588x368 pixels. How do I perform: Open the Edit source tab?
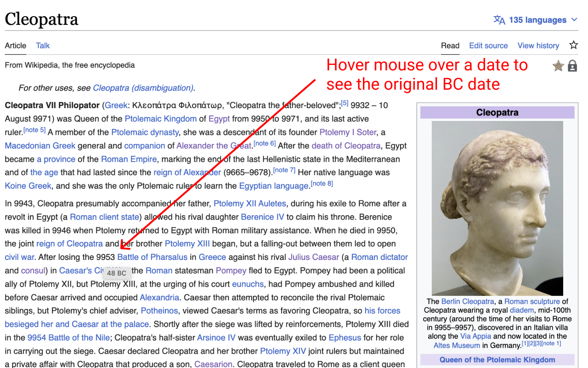488,46
